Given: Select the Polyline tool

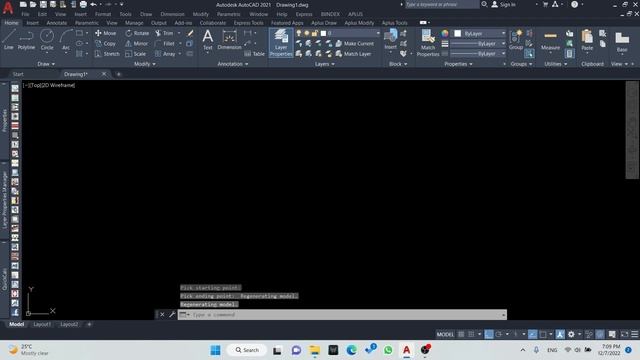Looking at the screenshot, I should pyautogui.click(x=26, y=40).
